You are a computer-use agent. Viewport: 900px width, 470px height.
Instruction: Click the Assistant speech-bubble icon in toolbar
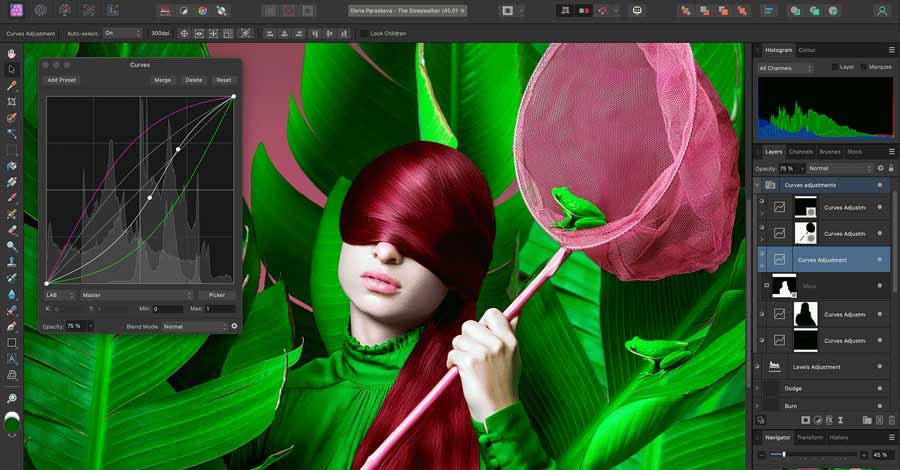pyautogui.click(x=637, y=10)
